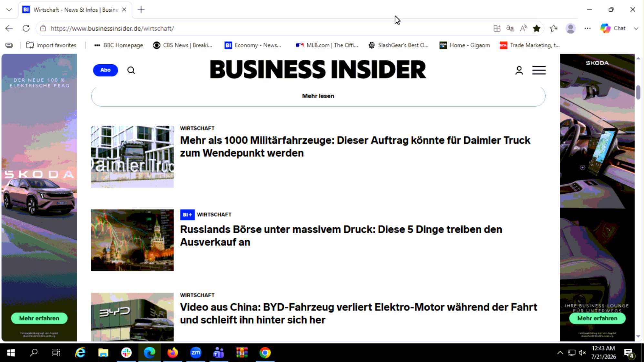644x362 pixels.
Task: Toggle the favorite star for this page
Action: coord(537,28)
